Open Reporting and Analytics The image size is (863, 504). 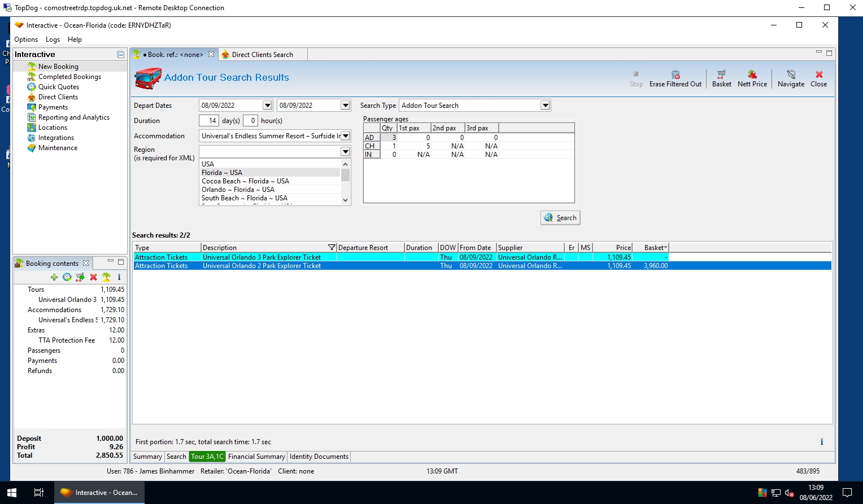coord(74,117)
